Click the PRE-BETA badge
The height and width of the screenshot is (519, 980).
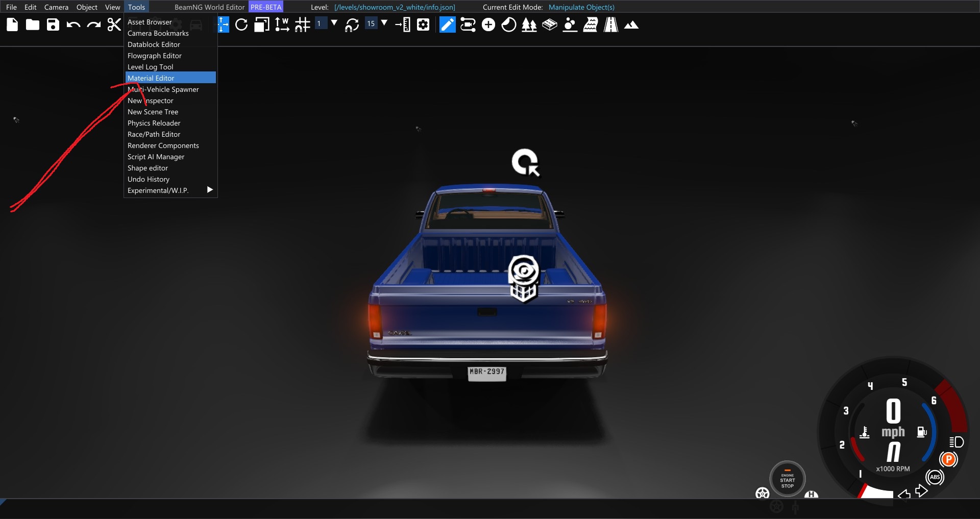click(x=266, y=7)
